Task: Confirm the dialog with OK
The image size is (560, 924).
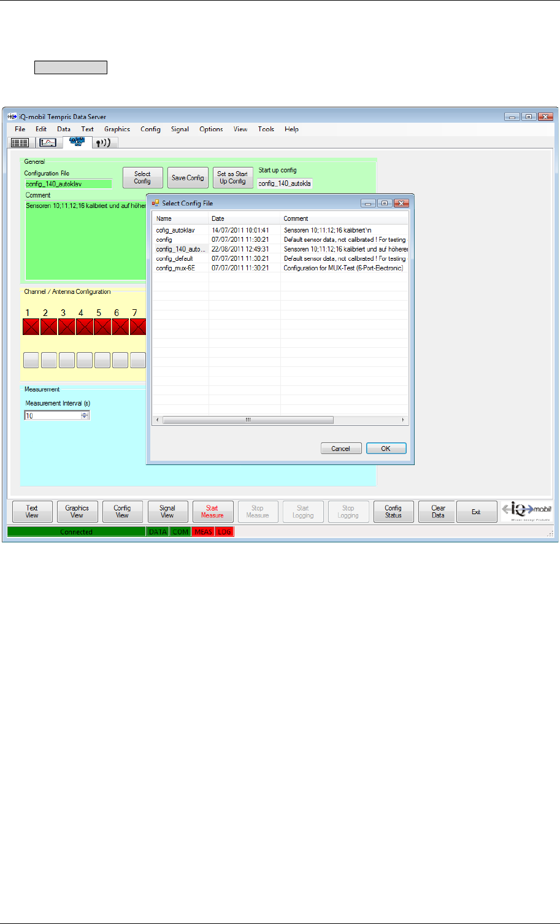Action: pyautogui.click(x=386, y=449)
